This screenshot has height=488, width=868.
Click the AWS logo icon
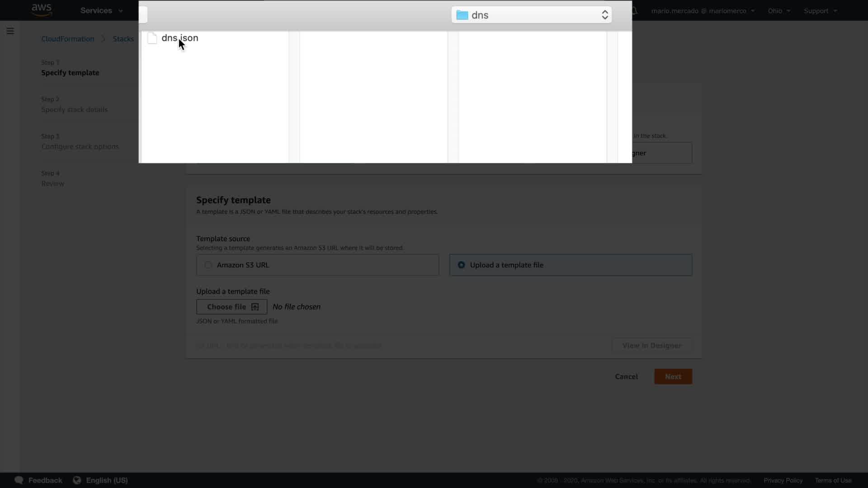click(x=42, y=10)
